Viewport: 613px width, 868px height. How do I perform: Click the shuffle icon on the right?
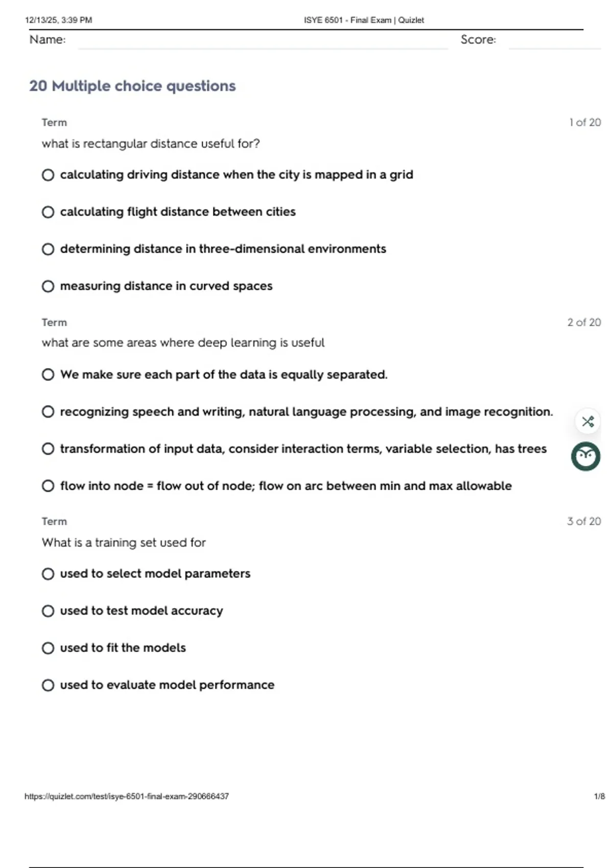point(587,421)
